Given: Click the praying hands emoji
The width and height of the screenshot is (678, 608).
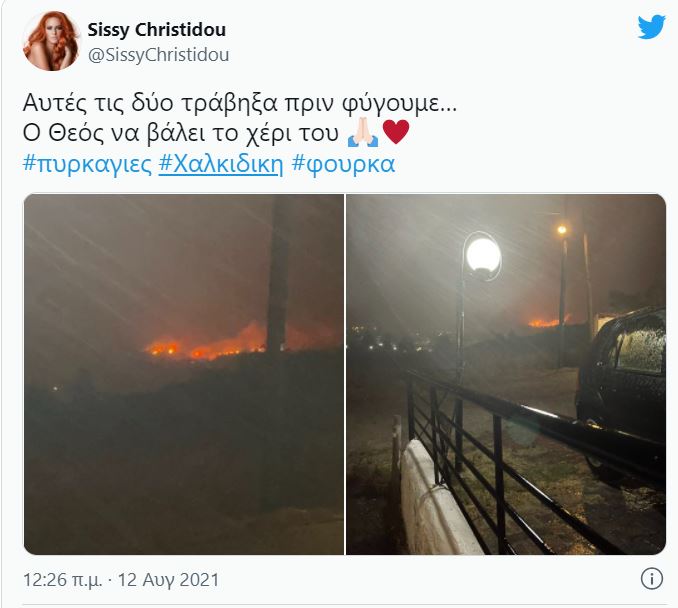Looking at the screenshot, I should pos(362,133).
